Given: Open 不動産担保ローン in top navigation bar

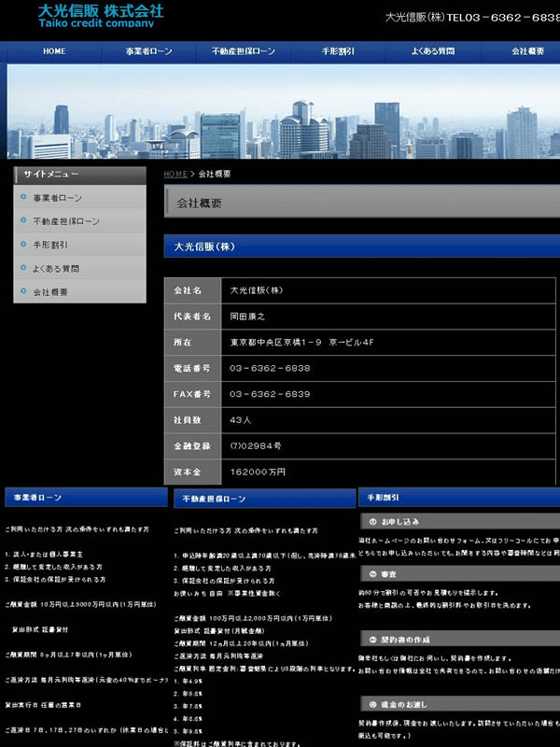Looking at the screenshot, I should (x=244, y=51).
